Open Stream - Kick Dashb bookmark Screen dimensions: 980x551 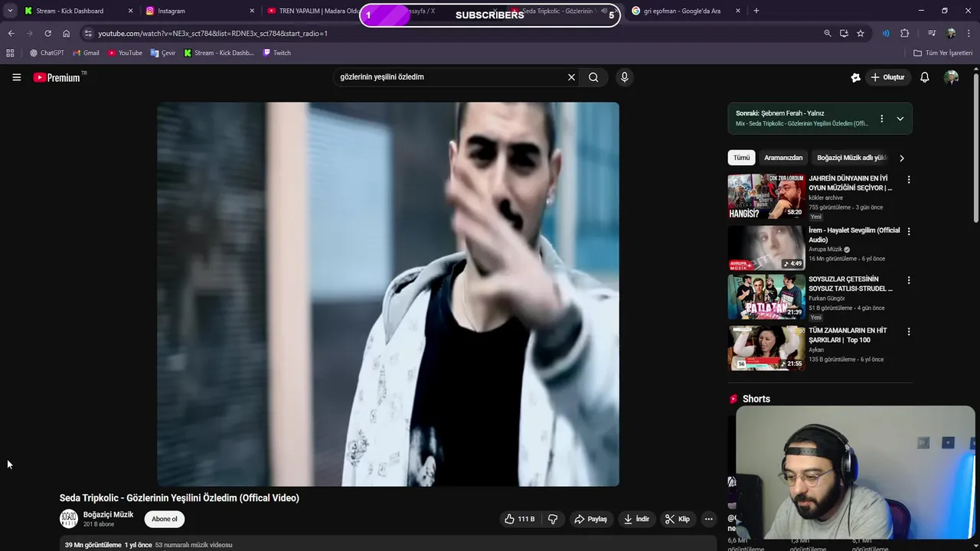point(219,53)
